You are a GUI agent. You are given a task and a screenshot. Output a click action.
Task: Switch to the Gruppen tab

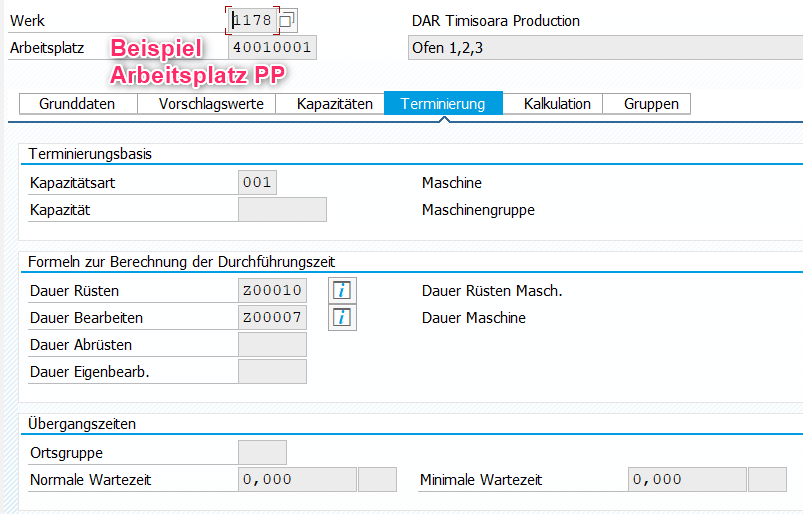click(651, 104)
